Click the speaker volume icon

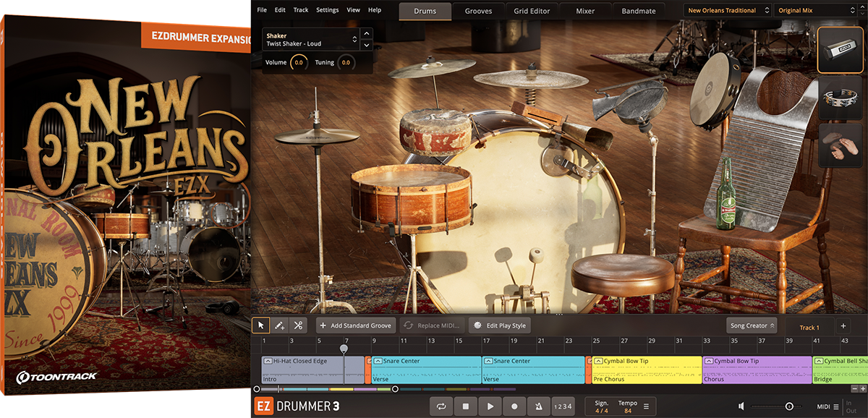click(x=742, y=406)
